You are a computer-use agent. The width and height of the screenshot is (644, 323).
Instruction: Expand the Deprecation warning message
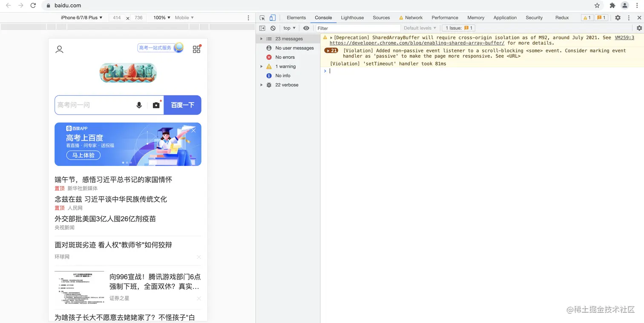[331, 38]
